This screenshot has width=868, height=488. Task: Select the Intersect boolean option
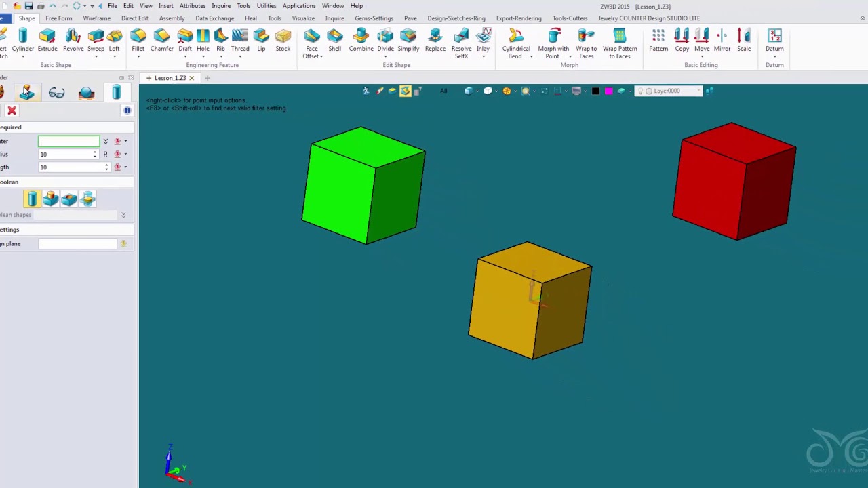click(87, 199)
